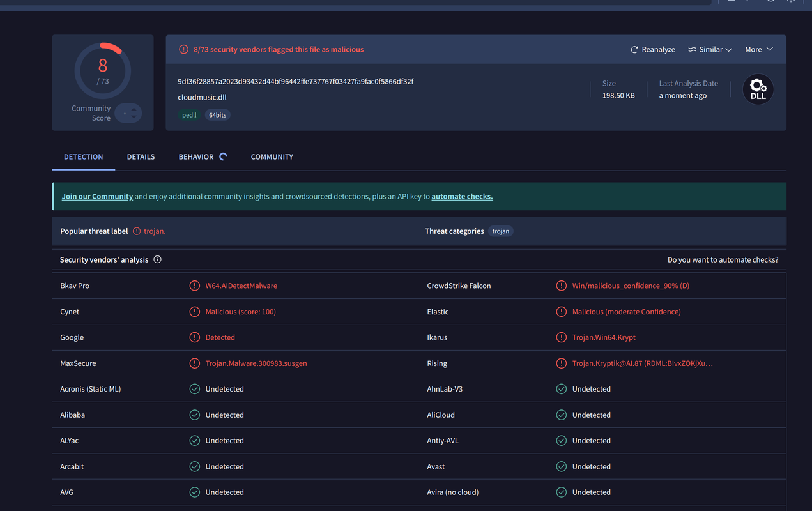Click the Ikarus alert icon
Viewport: 812px width, 511px height.
pyautogui.click(x=561, y=337)
